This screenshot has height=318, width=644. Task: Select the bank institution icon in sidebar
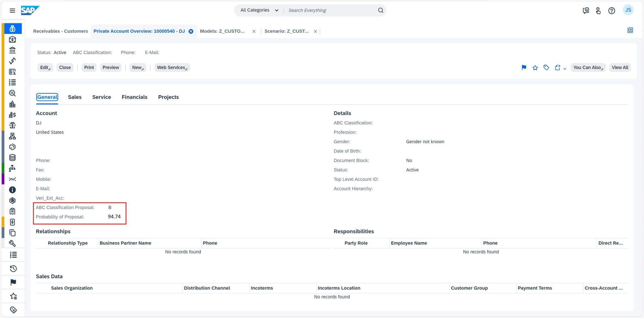click(x=13, y=50)
